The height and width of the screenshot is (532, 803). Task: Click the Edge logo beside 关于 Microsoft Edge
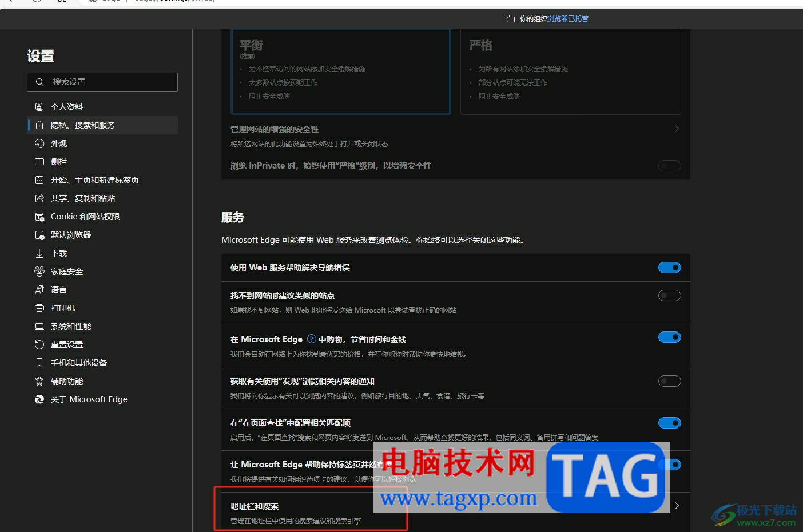tap(39, 399)
